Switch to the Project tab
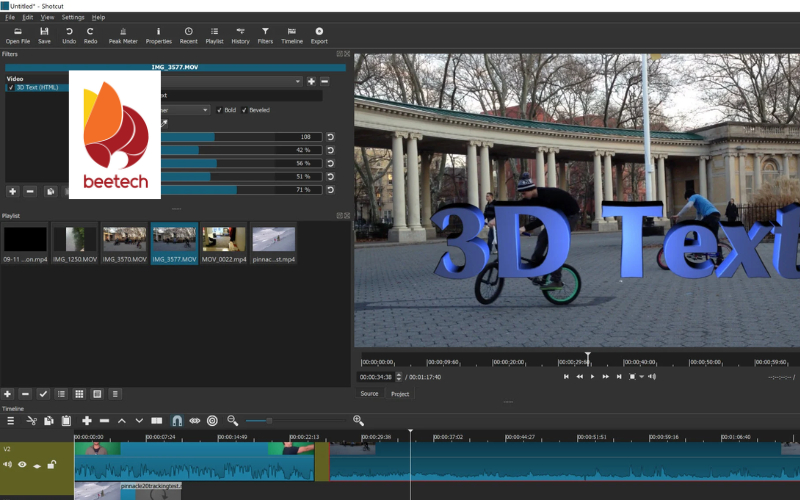This screenshot has height=500, width=800. coord(400,394)
